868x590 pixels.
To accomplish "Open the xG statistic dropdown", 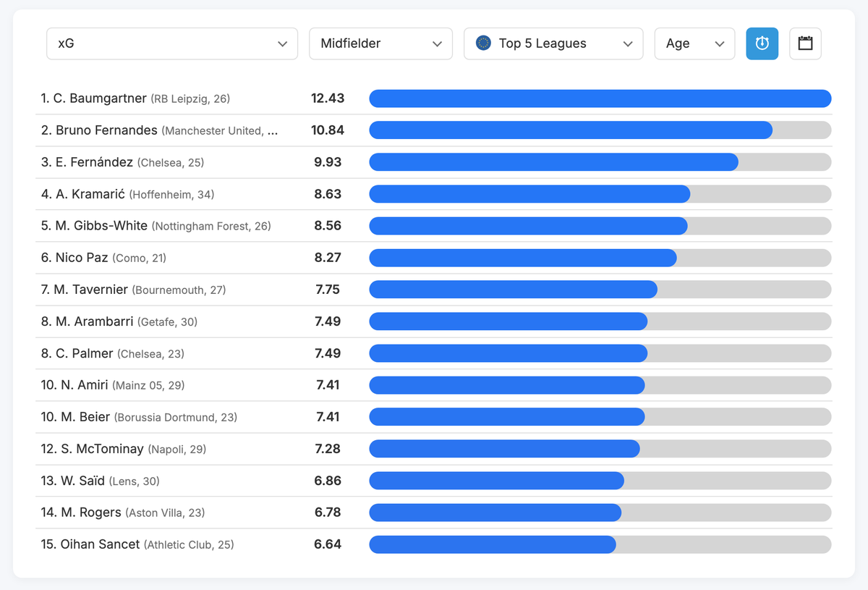I will coord(172,43).
